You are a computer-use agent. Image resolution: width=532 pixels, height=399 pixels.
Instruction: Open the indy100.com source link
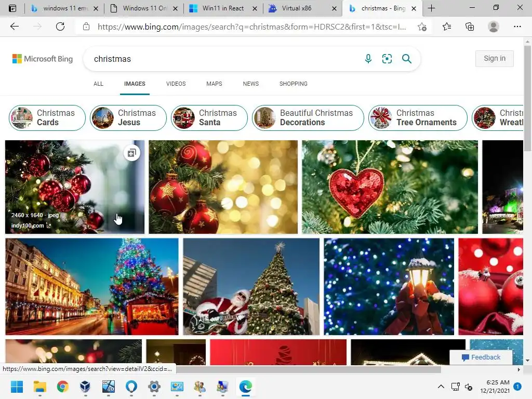[x=31, y=225]
